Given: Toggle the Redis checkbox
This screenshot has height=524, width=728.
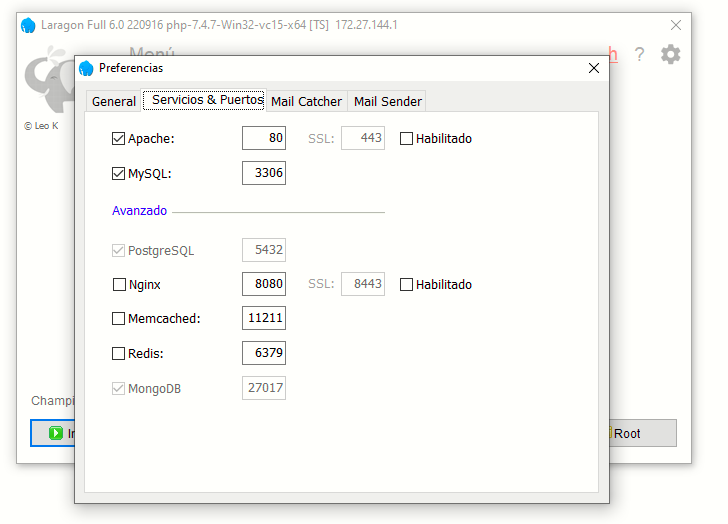Looking at the screenshot, I should click(x=119, y=353).
